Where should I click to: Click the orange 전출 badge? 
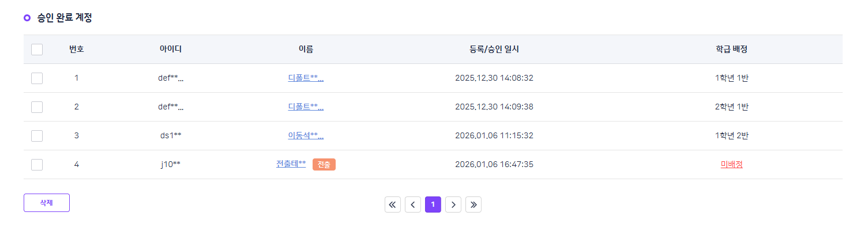[x=324, y=165]
